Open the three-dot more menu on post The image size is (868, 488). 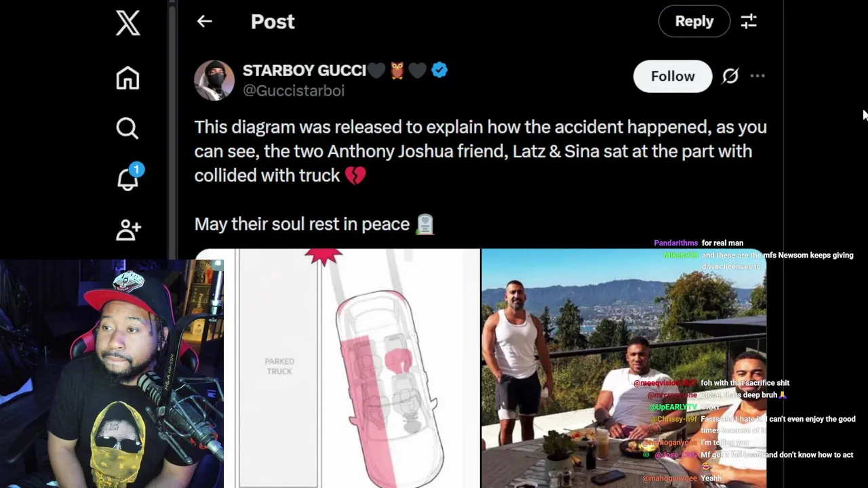tap(757, 76)
